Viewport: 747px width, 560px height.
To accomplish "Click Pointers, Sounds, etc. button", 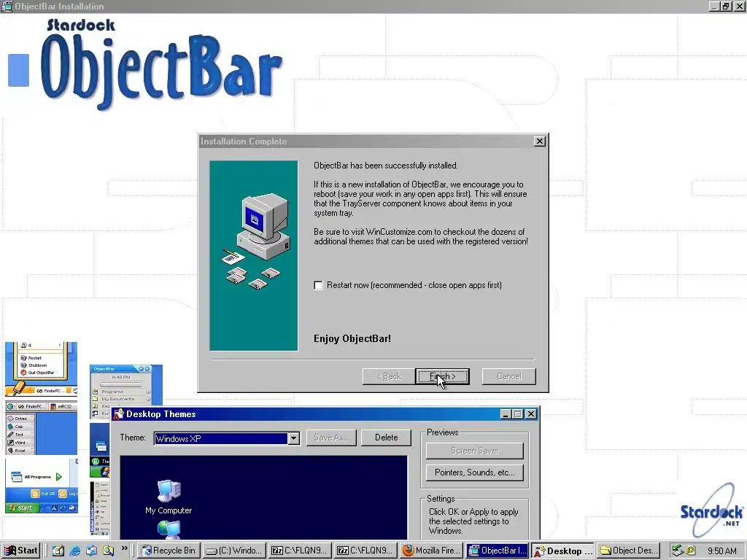I will 474,472.
